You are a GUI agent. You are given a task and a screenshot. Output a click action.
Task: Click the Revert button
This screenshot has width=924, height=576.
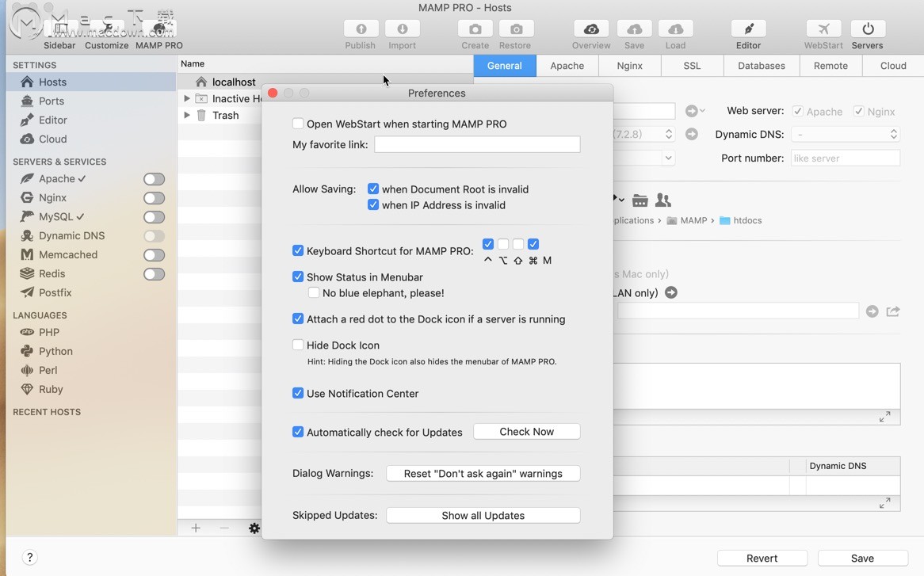tap(762, 558)
